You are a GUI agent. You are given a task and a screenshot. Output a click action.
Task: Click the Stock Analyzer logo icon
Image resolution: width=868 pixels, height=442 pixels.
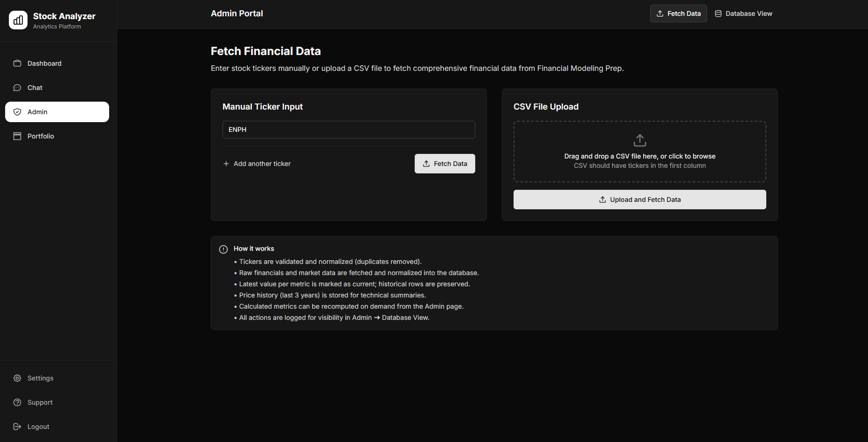(18, 20)
